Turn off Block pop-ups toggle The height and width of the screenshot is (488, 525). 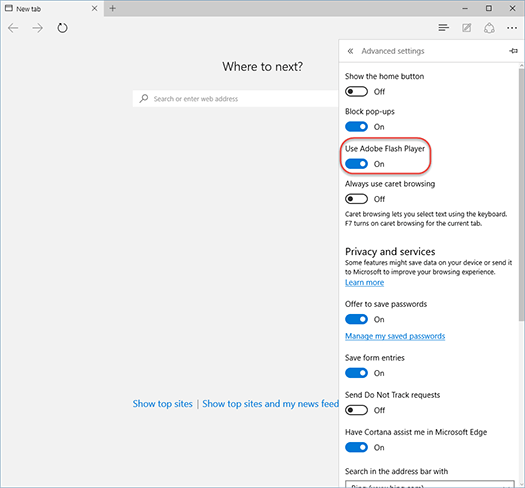[x=356, y=127]
